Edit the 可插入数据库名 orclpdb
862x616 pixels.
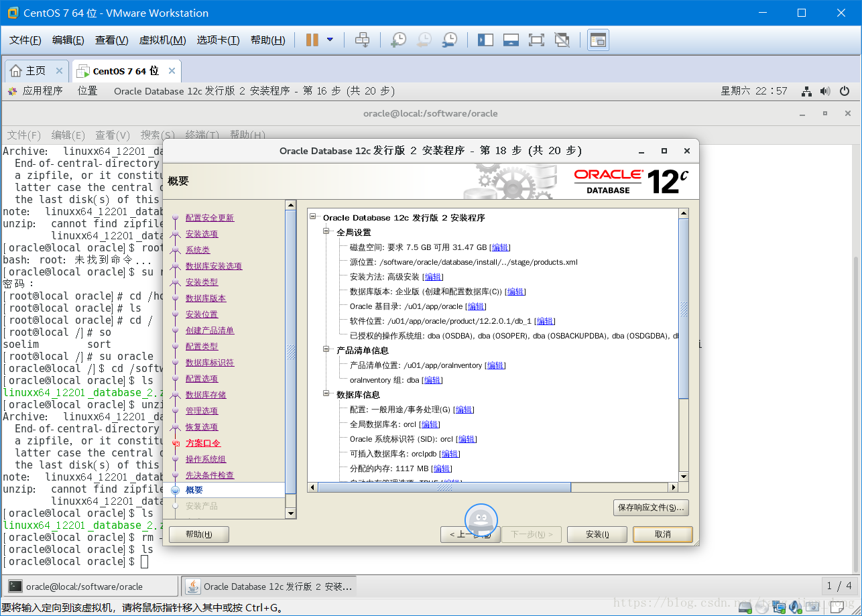(x=450, y=454)
